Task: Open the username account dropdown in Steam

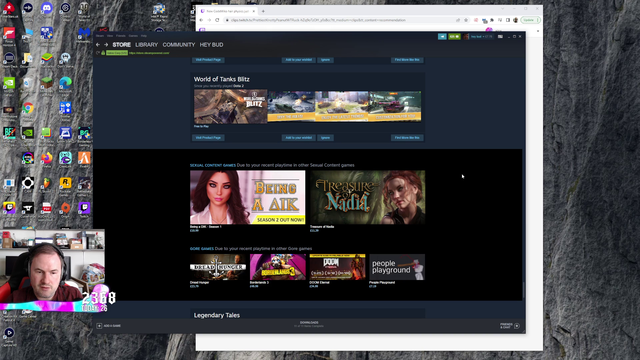Action: [x=481, y=36]
